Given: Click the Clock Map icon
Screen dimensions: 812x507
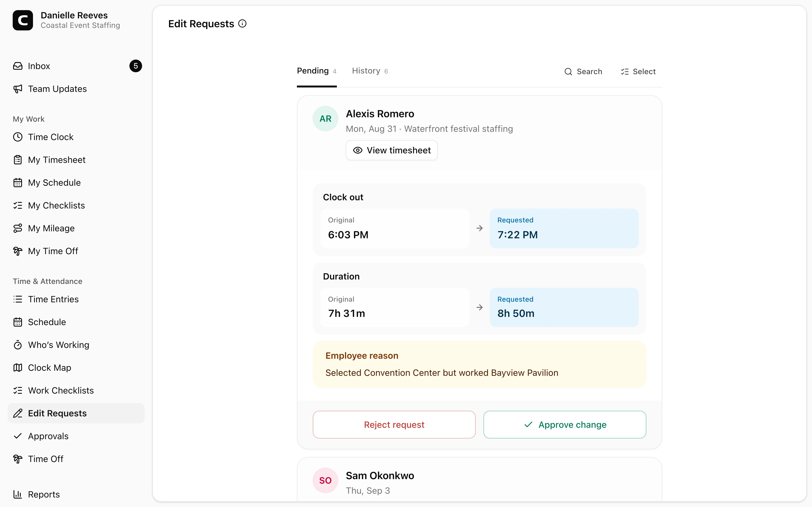Looking at the screenshot, I should click(x=18, y=368).
